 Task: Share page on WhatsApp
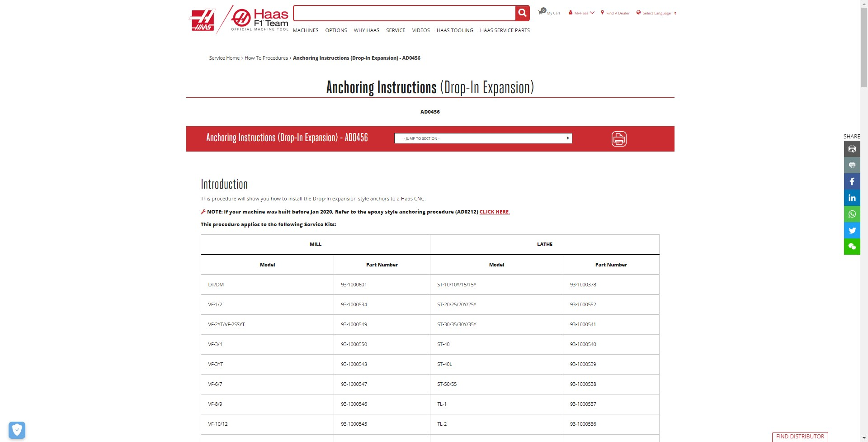pyautogui.click(x=852, y=214)
